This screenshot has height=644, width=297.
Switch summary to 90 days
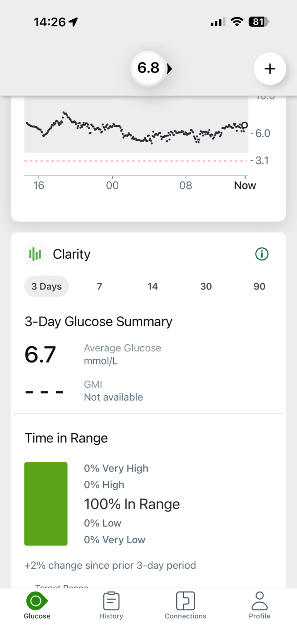point(259,286)
